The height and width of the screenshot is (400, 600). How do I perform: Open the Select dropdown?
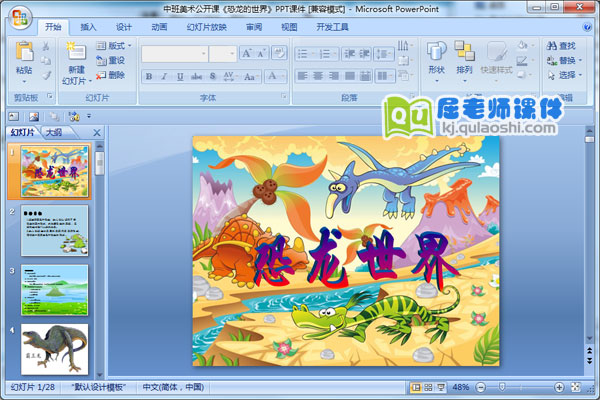coord(564,75)
